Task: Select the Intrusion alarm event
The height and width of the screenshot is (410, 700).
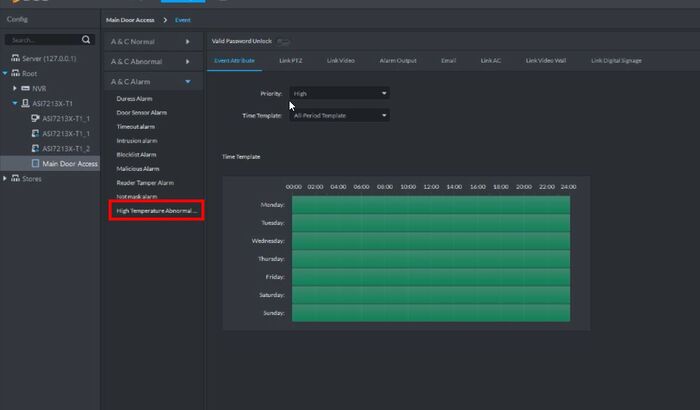Action: click(137, 141)
